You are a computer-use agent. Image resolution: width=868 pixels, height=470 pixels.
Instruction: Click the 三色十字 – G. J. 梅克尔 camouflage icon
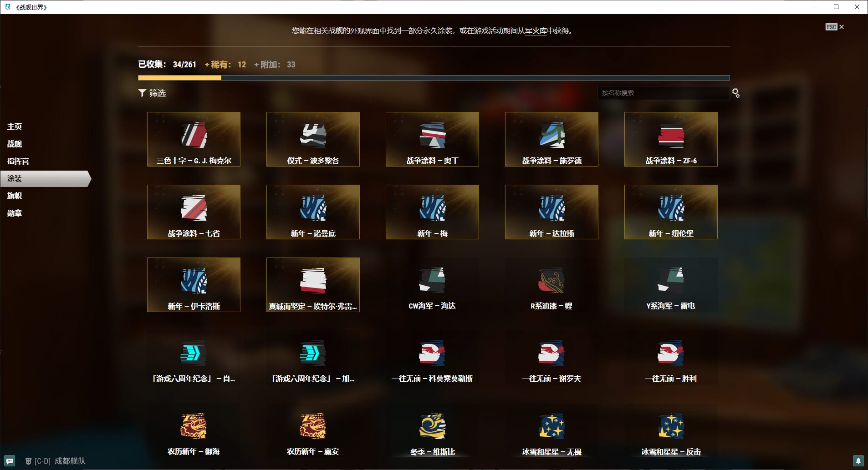[194, 135]
